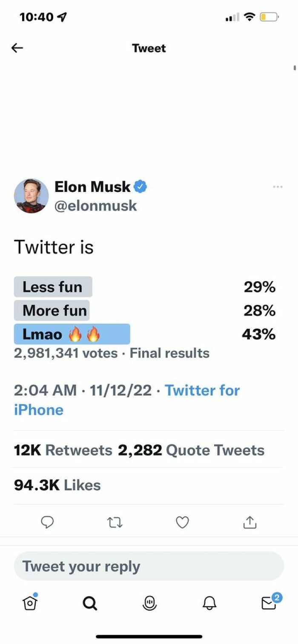Open the Search magnifier tab
Screen dimensions: 298x644
(x=89, y=603)
